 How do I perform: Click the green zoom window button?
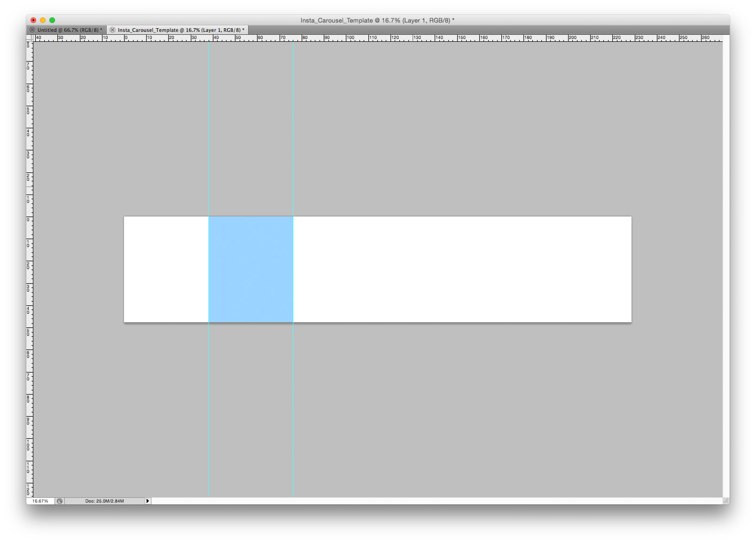(x=52, y=20)
